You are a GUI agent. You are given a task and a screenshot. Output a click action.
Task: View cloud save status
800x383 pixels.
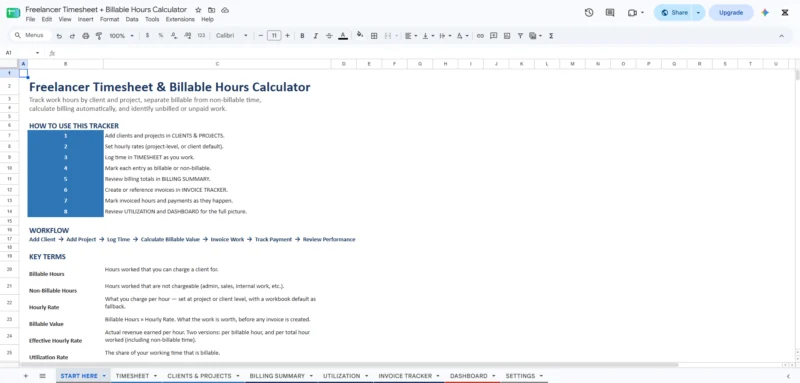225,10
